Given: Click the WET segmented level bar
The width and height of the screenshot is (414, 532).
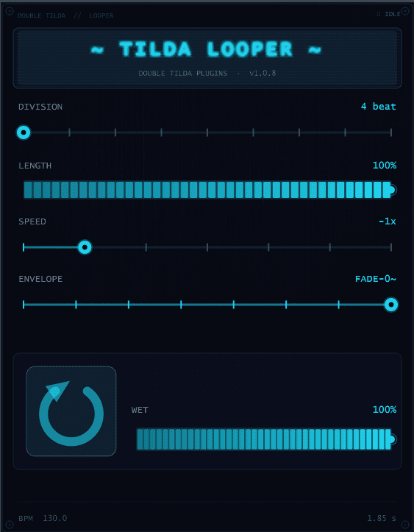Looking at the screenshot, I should click(264, 439).
